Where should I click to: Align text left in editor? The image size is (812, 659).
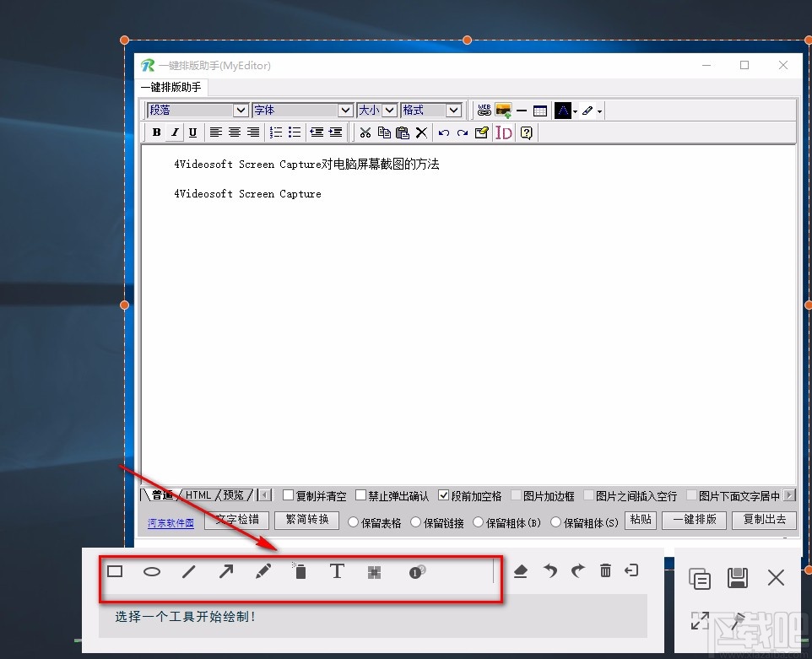coord(215,132)
